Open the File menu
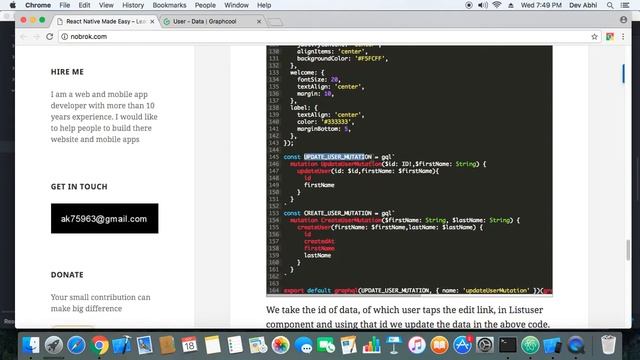This screenshot has height=360, width=640. coord(64,5)
